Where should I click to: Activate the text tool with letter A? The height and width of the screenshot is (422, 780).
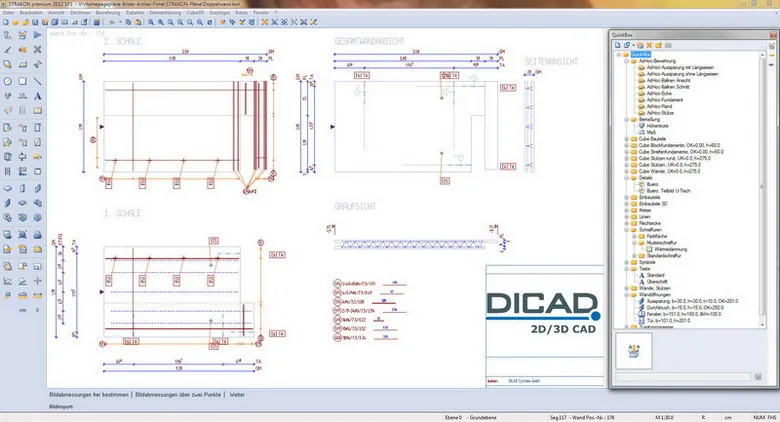pyautogui.click(x=37, y=96)
